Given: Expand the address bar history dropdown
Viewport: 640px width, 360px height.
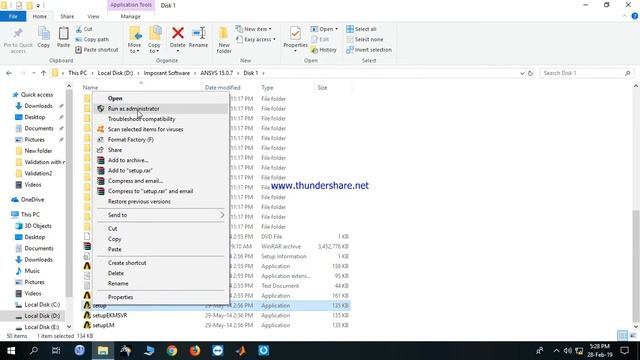Looking at the screenshot, I should tap(522, 73).
